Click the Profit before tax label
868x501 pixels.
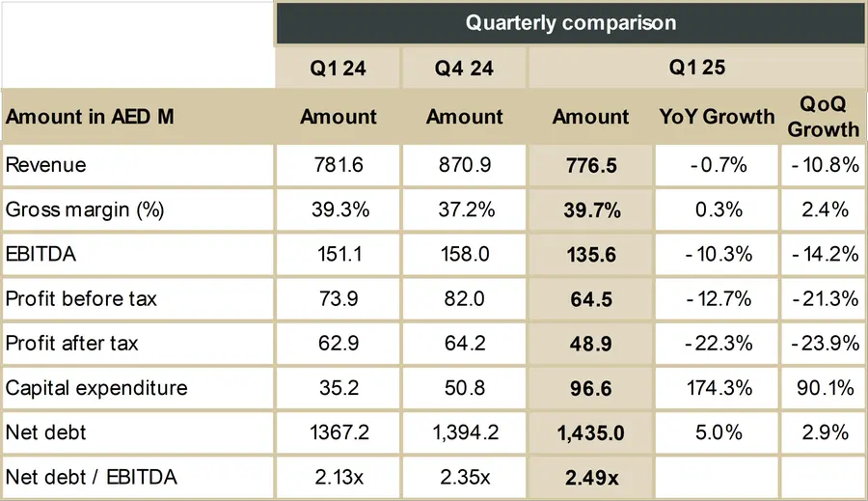tap(81, 298)
